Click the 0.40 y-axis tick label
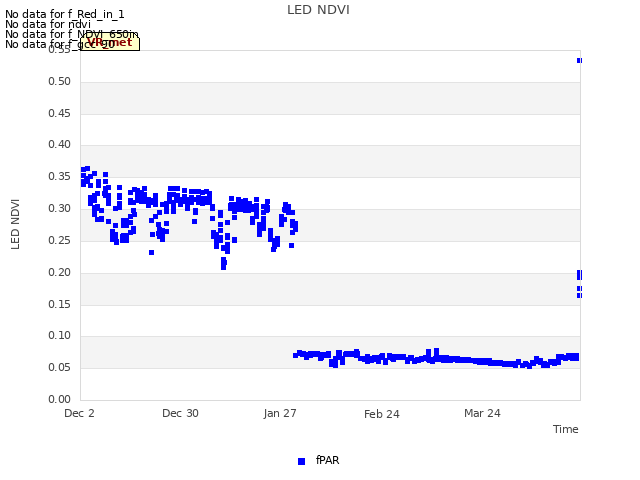The image size is (640, 480). 59,144
